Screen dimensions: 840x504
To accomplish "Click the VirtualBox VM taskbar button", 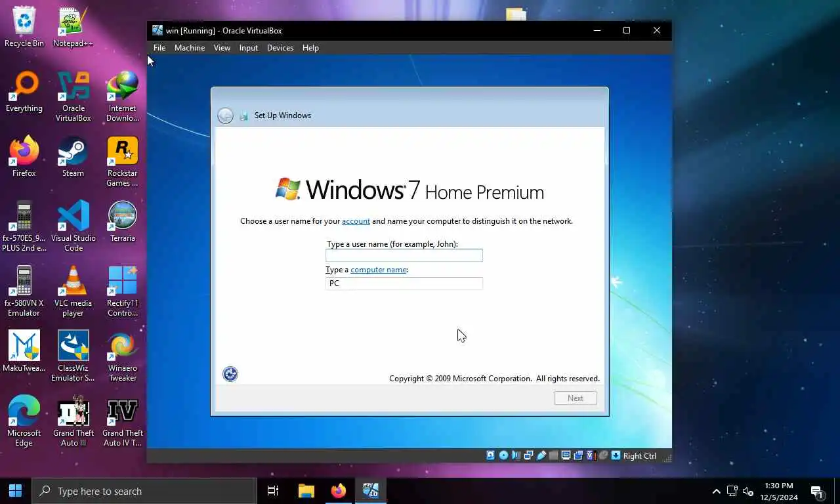I will pos(371,491).
